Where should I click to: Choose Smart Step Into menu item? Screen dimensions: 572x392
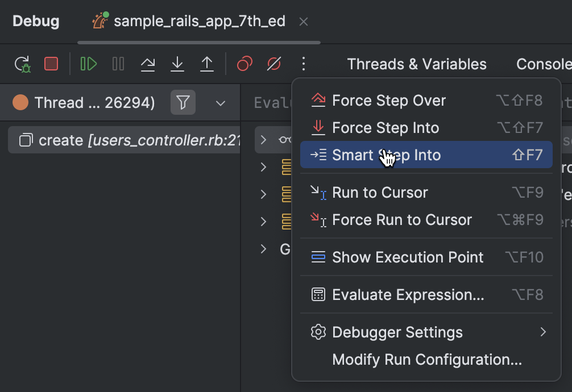click(x=426, y=155)
